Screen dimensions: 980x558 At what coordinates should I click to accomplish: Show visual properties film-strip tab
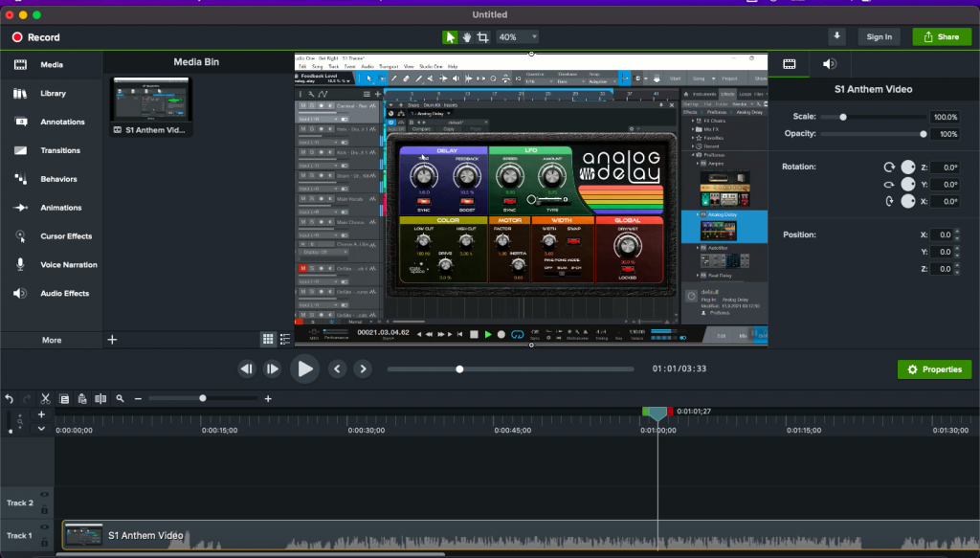point(790,64)
